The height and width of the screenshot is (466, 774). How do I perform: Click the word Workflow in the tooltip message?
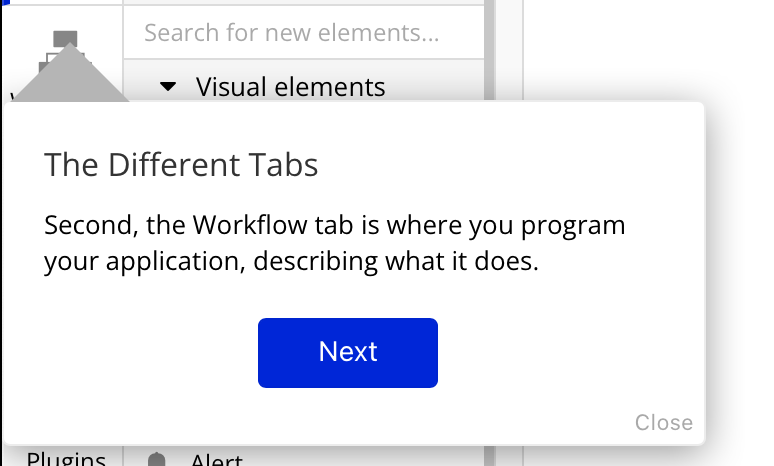[x=250, y=225]
